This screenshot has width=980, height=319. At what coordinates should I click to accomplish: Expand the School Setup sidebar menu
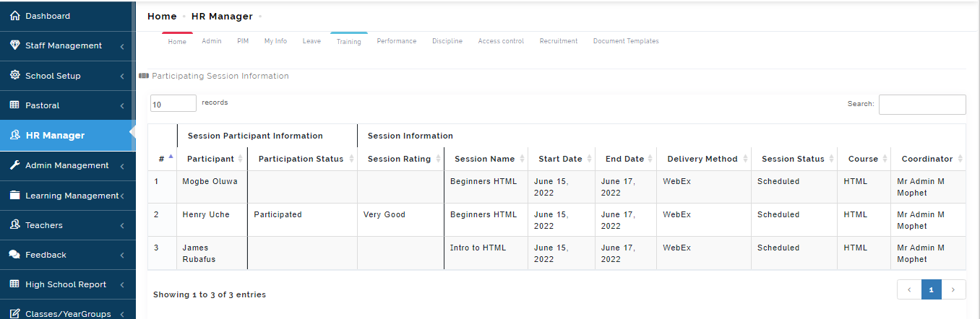[122, 76]
